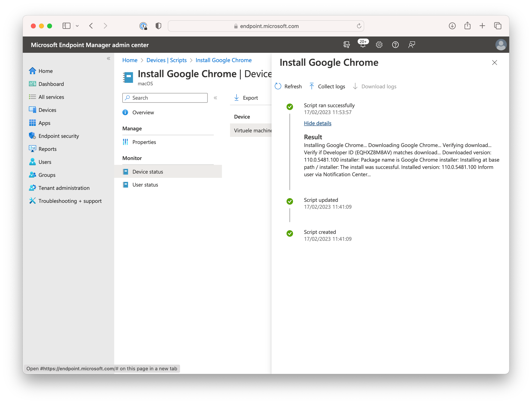Click Home breadcrumb link
Viewport: 532px width, 404px height.
pyautogui.click(x=130, y=60)
